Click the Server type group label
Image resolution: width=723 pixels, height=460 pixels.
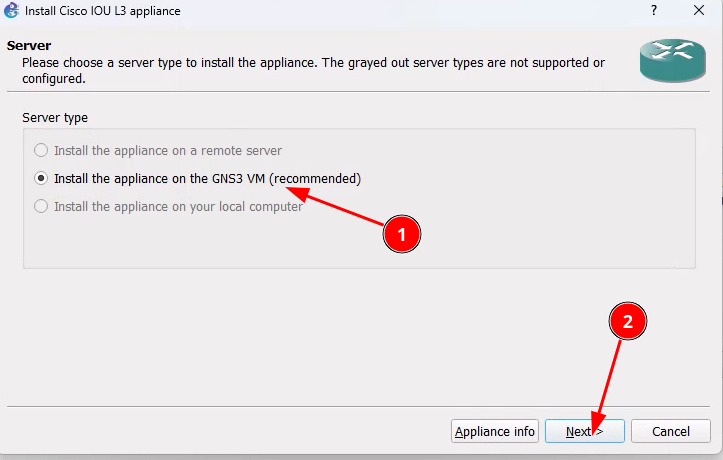[55, 118]
